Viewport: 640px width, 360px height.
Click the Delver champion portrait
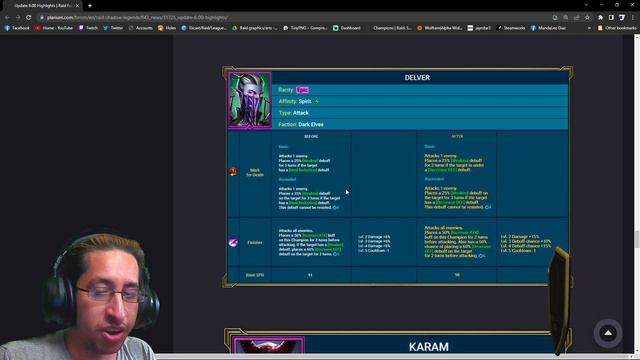coord(250,100)
